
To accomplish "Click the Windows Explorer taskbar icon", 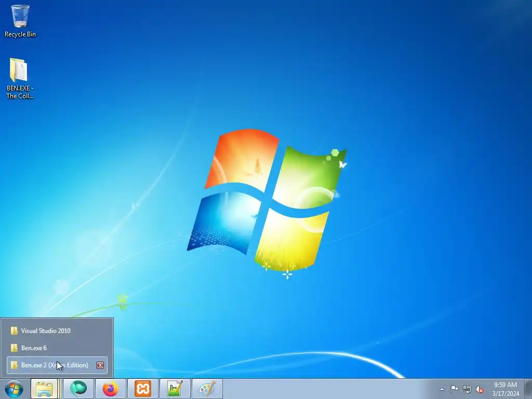I will coord(45,389).
